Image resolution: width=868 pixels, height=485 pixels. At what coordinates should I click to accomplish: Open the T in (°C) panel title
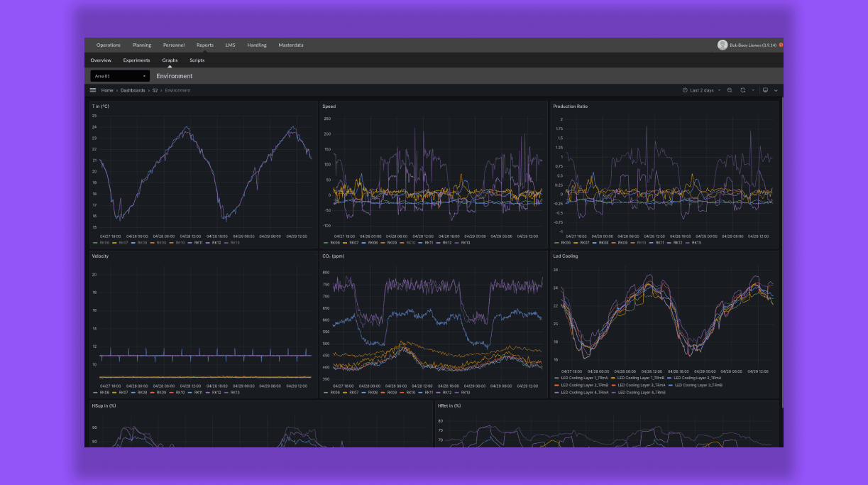(100, 107)
